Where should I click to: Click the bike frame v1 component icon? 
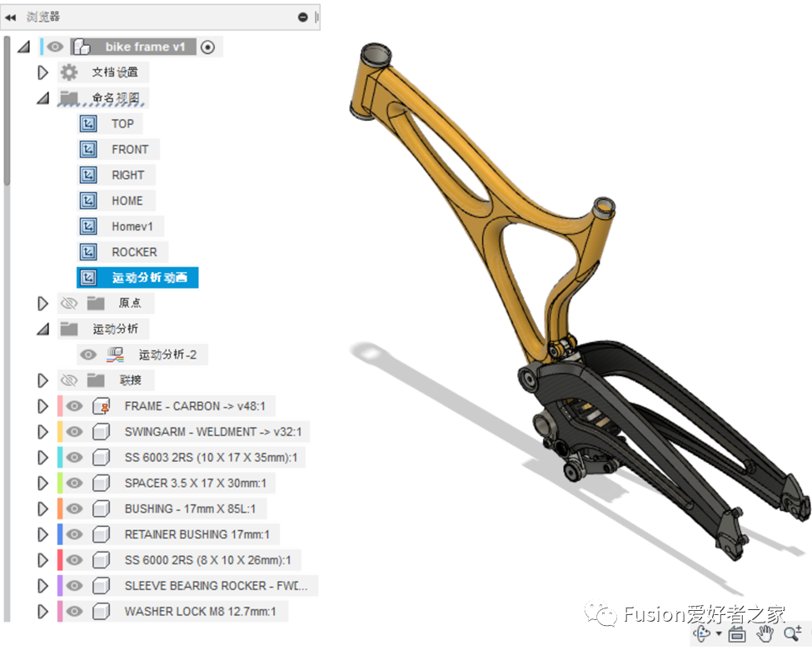tap(82, 47)
